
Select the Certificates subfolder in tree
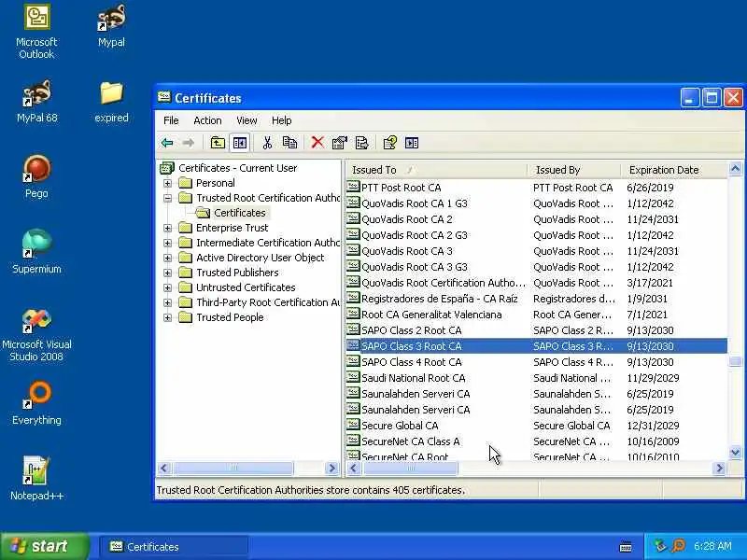point(239,213)
